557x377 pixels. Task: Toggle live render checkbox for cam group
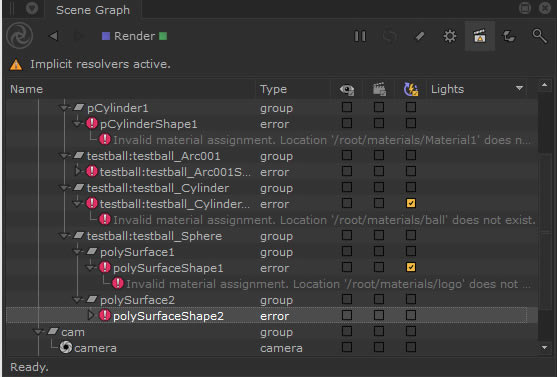(411, 331)
